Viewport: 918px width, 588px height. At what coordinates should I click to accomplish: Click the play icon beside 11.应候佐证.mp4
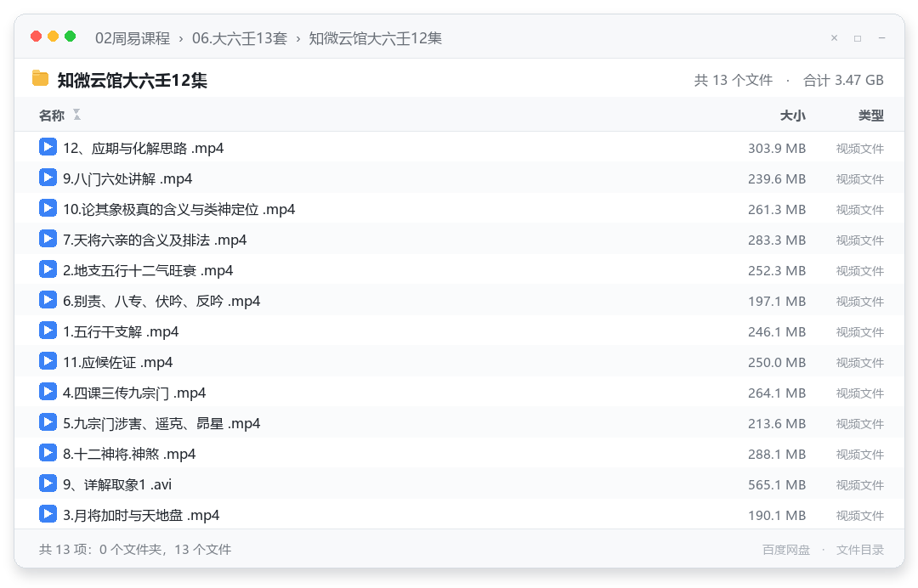tap(48, 361)
